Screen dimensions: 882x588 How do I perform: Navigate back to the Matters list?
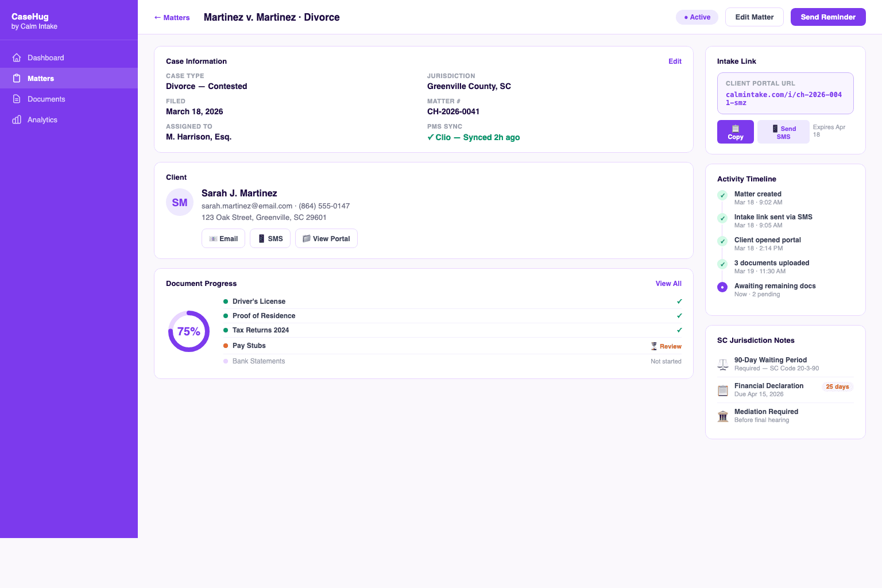pos(171,17)
